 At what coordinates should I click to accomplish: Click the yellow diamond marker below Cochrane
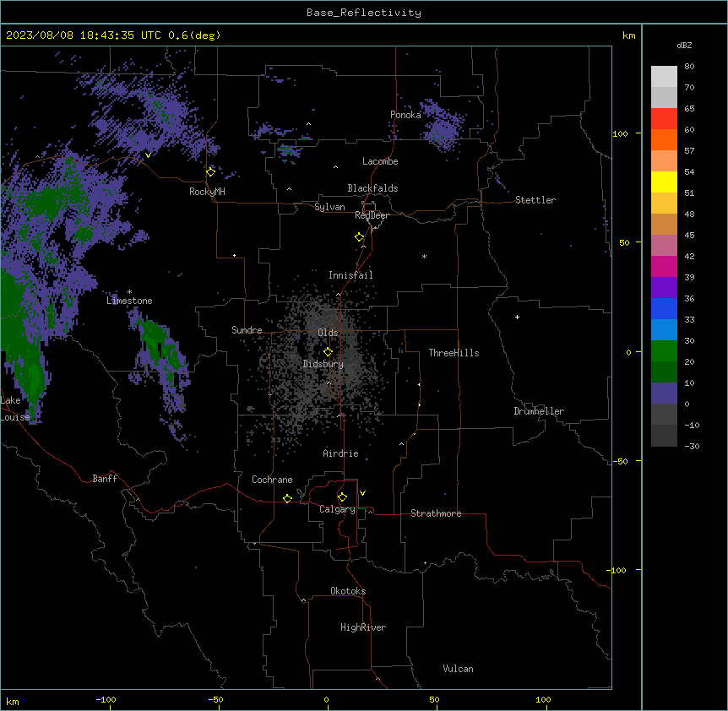coord(287,499)
